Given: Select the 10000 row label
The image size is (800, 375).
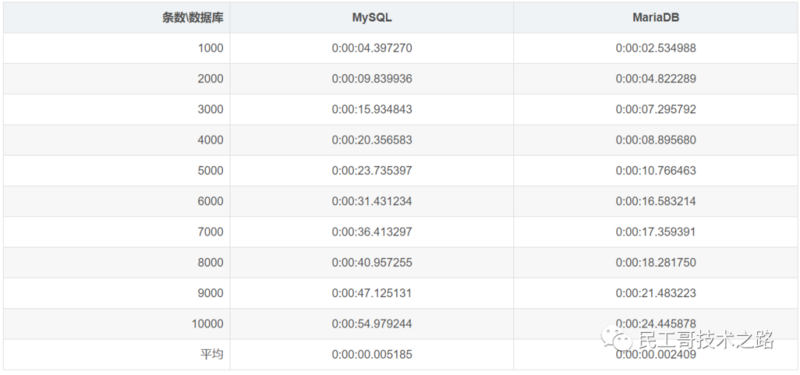Looking at the screenshot, I should click(208, 323).
